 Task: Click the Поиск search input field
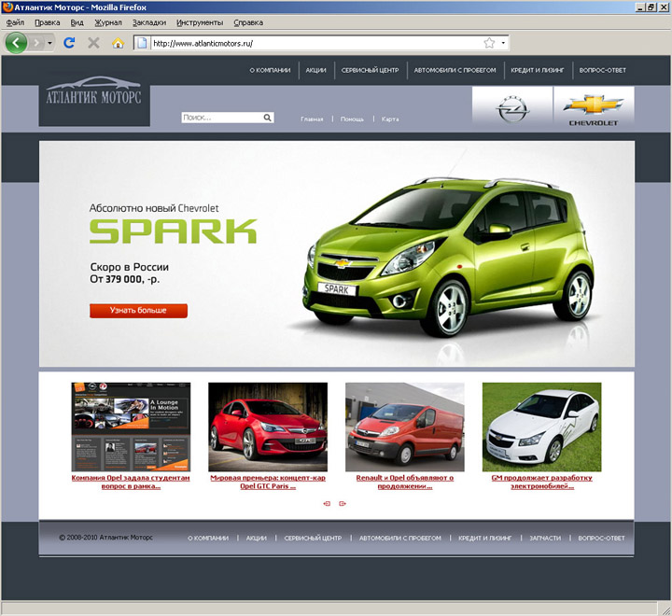(221, 118)
